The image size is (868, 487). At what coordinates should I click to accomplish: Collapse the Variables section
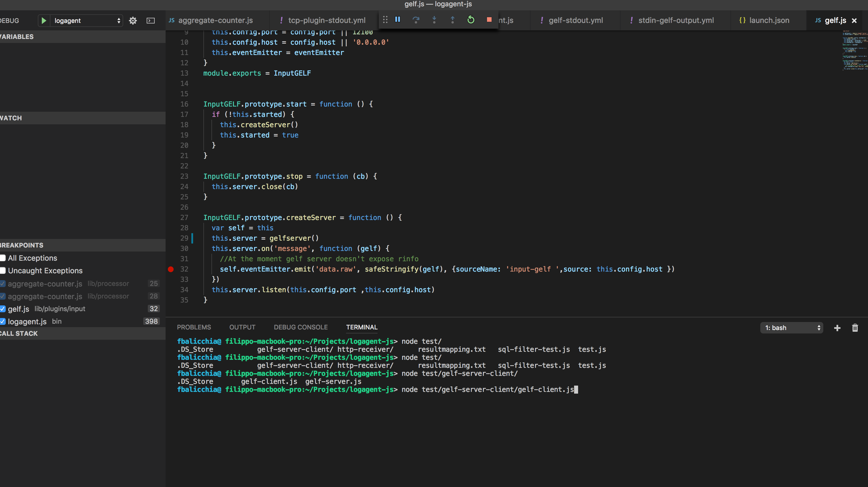(x=83, y=37)
